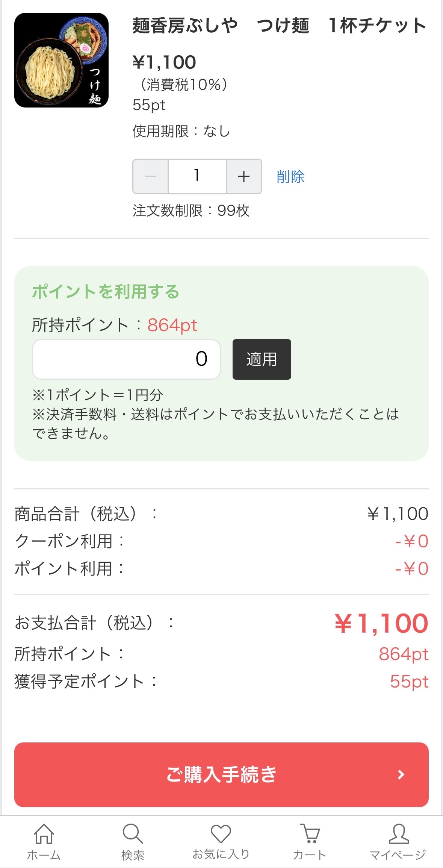Tap the Home house icon
The height and width of the screenshot is (868, 443).
[x=44, y=833]
